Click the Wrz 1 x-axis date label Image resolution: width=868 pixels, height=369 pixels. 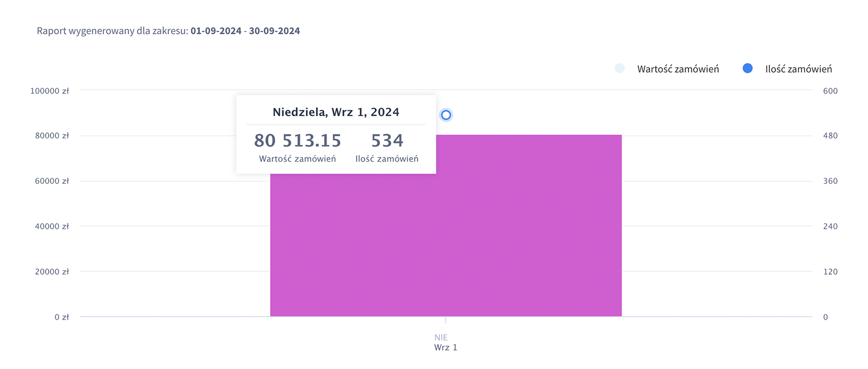[x=445, y=347]
